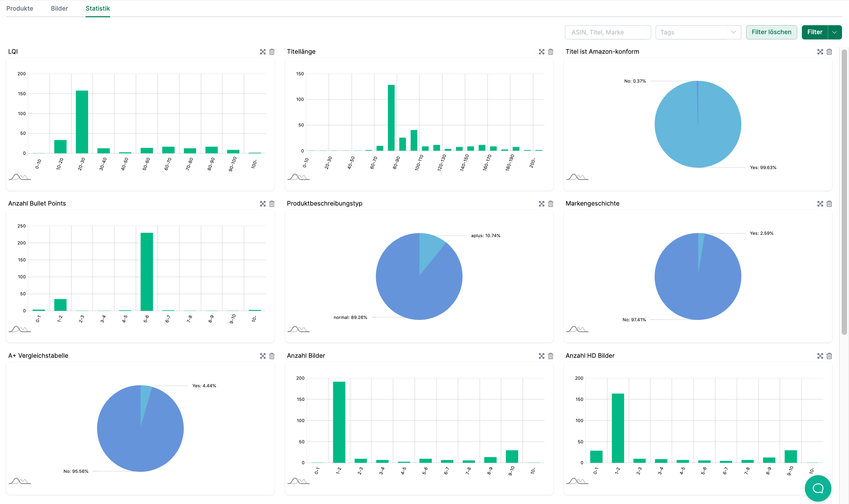Expand the Produktbeschreibungstyp pie chart
This screenshot has width=849, height=504.
click(x=541, y=204)
